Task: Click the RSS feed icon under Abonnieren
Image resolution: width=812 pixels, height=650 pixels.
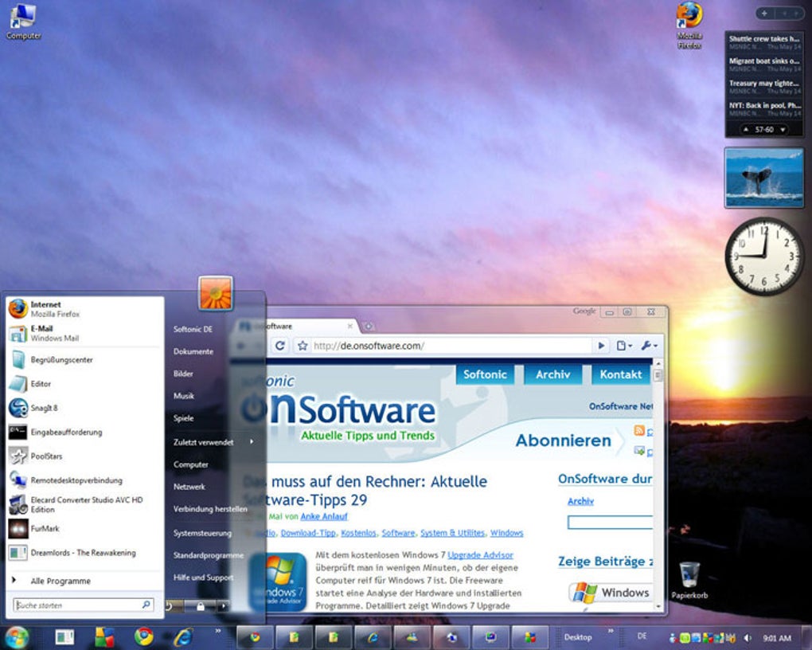Action: pos(639,430)
